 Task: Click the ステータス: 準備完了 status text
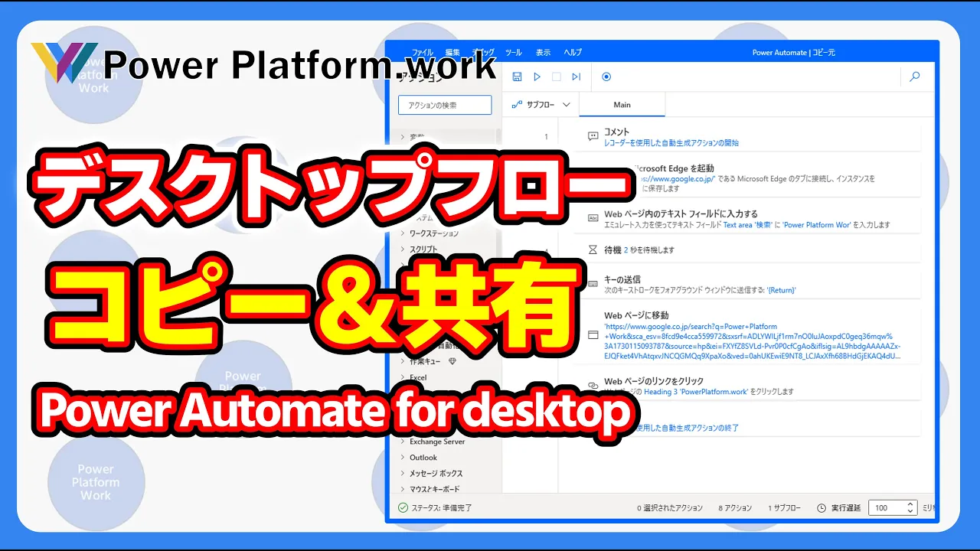point(442,507)
